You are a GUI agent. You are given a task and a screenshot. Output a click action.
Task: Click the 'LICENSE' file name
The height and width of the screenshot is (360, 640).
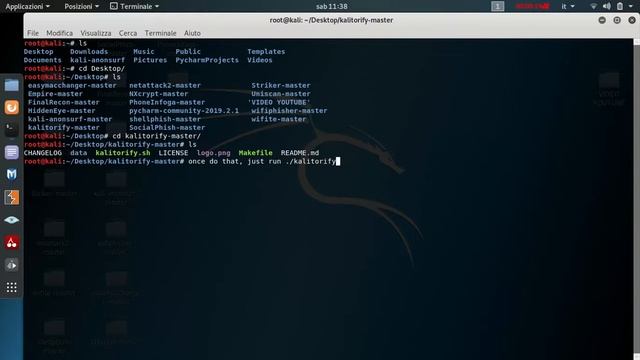(x=173, y=153)
